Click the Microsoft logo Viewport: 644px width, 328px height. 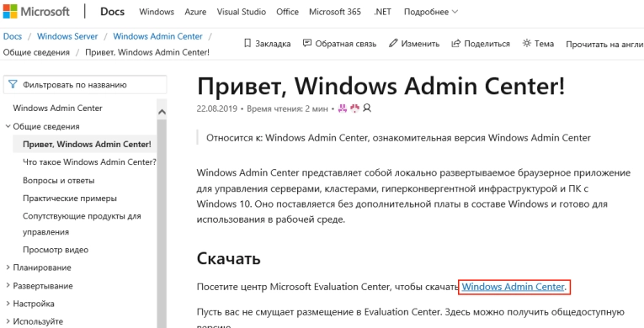36,12
